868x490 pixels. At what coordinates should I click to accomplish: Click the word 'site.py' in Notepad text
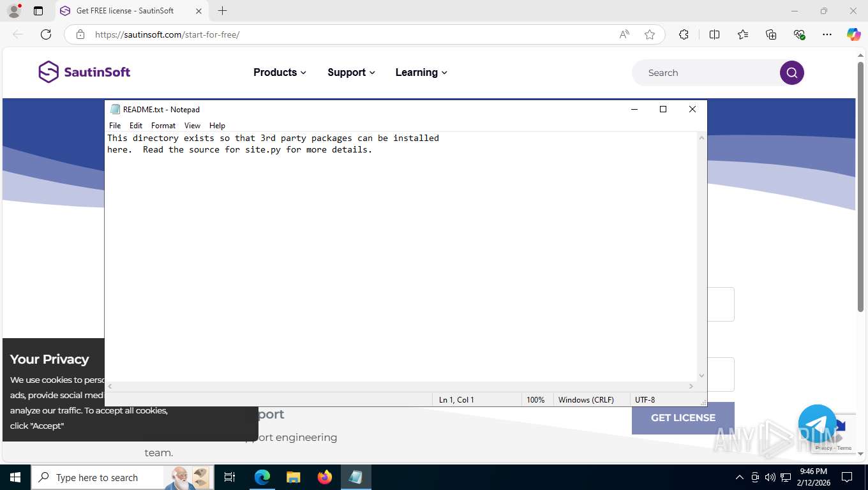[x=263, y=149]
